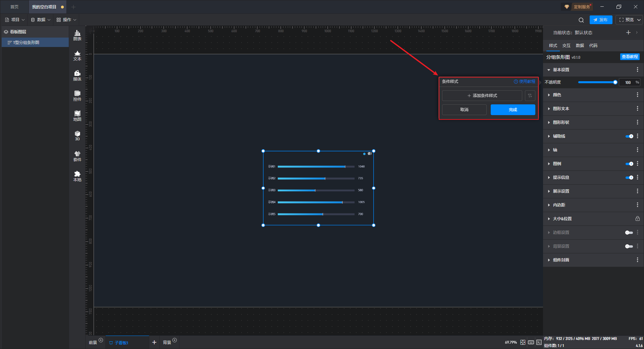Select the bar chart on canvas
This screenshot has height=349, width=644.
coord(318,188)
